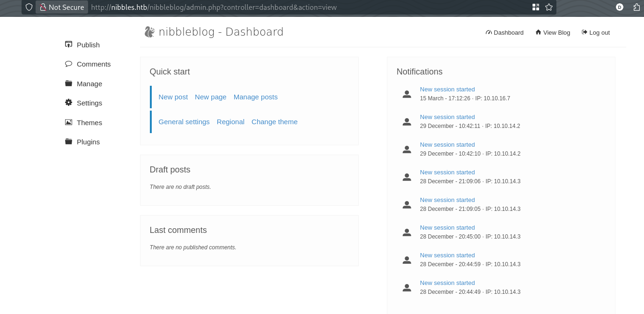Select the Manage posts link
This screenshot has height=314, width=644.
point(255,97)
